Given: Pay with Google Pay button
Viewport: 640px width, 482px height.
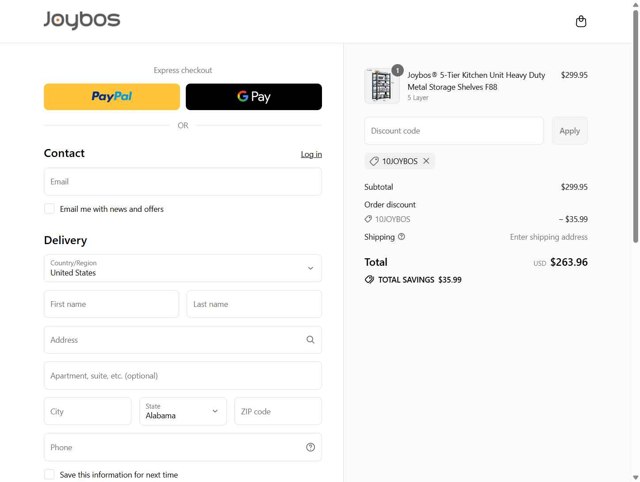Looking at the screenshot, I should (x=253, y=97).
